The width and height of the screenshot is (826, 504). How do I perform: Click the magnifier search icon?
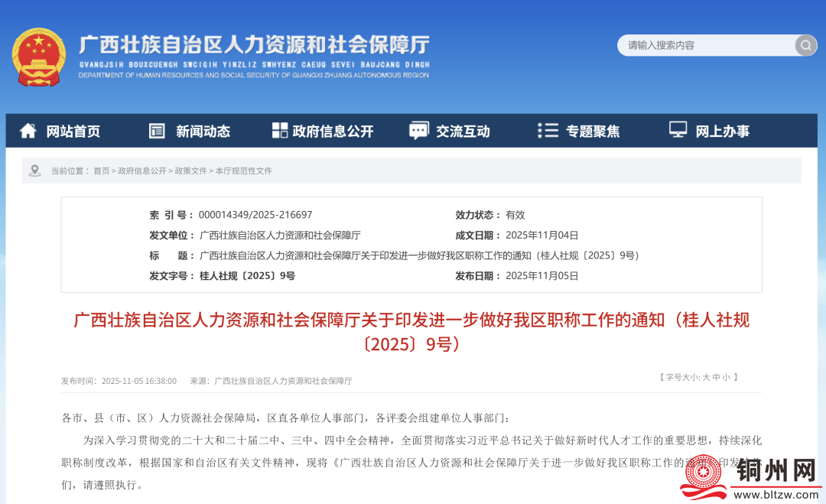tap(805, 45)
